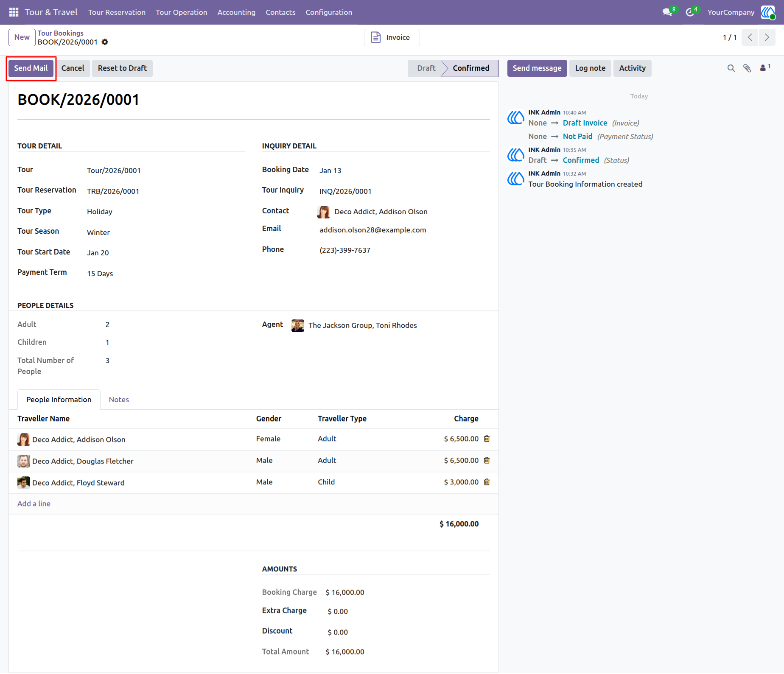The width and height of the screenshot is (784, 674).
Task: Click Send message in chatter
Action: coord(537,68)
